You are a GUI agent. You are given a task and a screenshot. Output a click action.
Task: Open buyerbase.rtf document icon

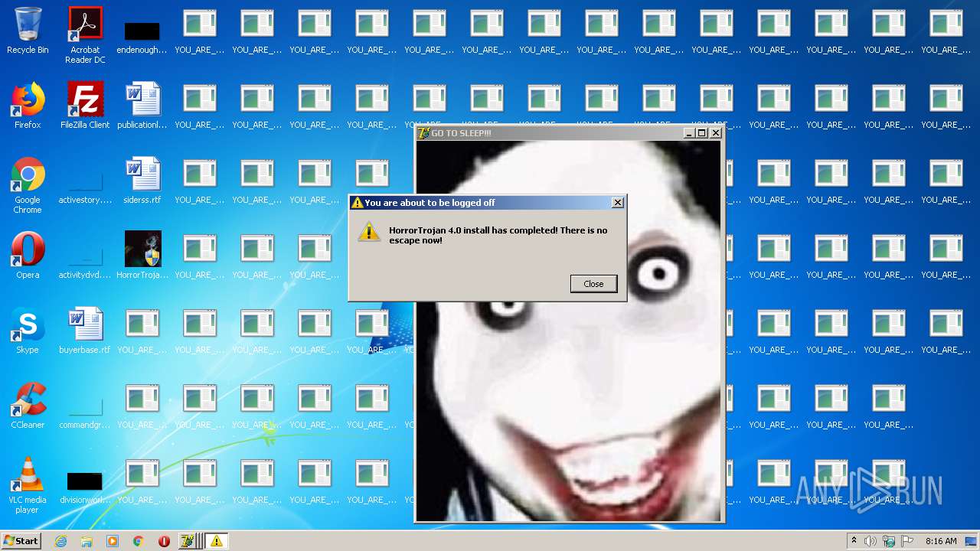pyautogui.click(x=85, y=331)
